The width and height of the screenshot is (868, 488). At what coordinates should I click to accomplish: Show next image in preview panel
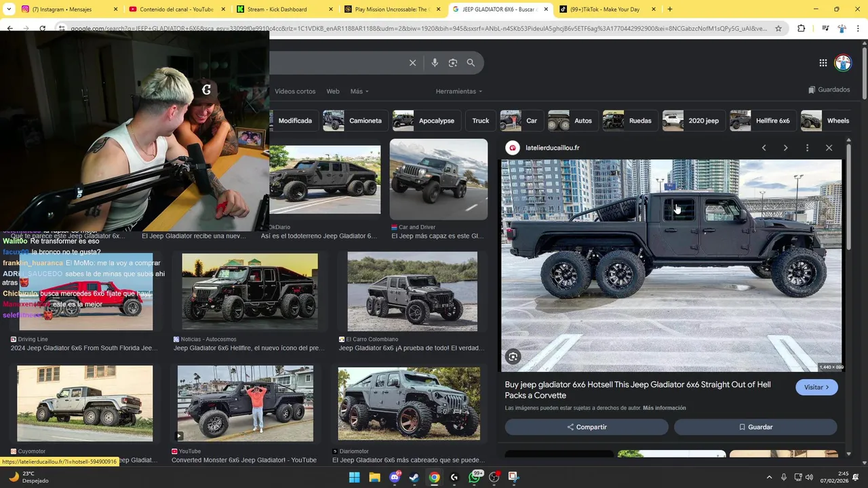[785, 148]
